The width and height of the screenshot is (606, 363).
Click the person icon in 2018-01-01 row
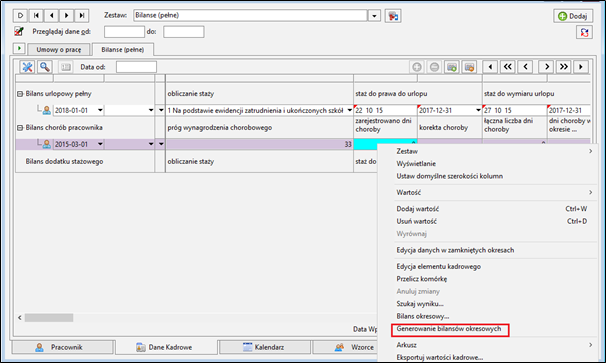click(x=47, y=111)
